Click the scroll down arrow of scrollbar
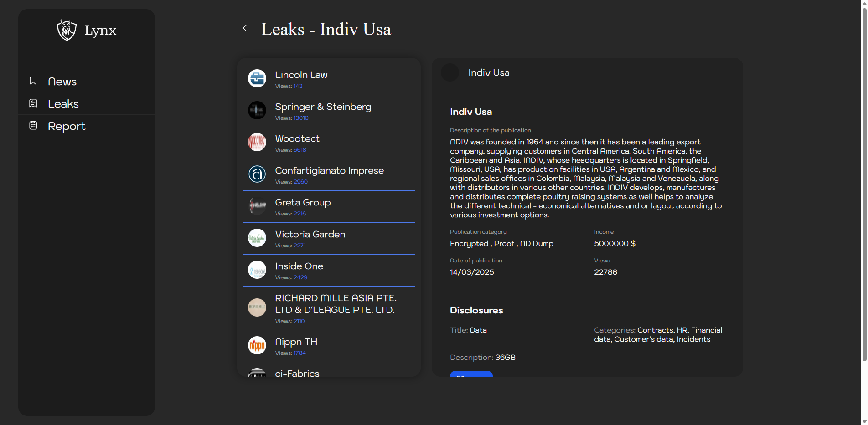Screen dimensions: 868x425 click(864, 421)
